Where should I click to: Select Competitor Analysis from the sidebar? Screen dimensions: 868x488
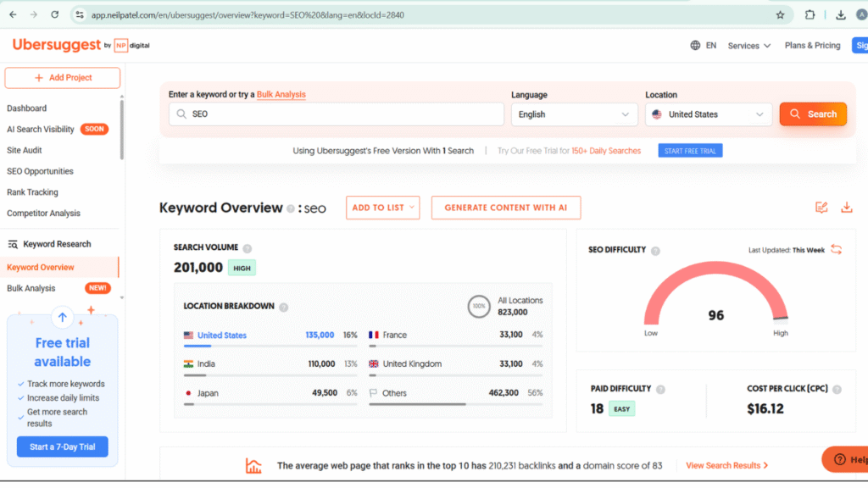click(x=43, y=213)
